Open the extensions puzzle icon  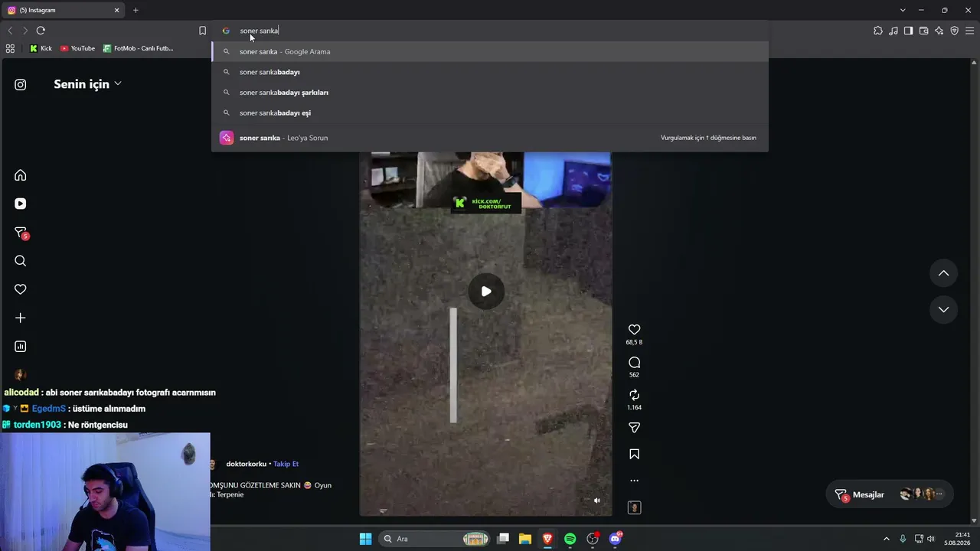877,31
